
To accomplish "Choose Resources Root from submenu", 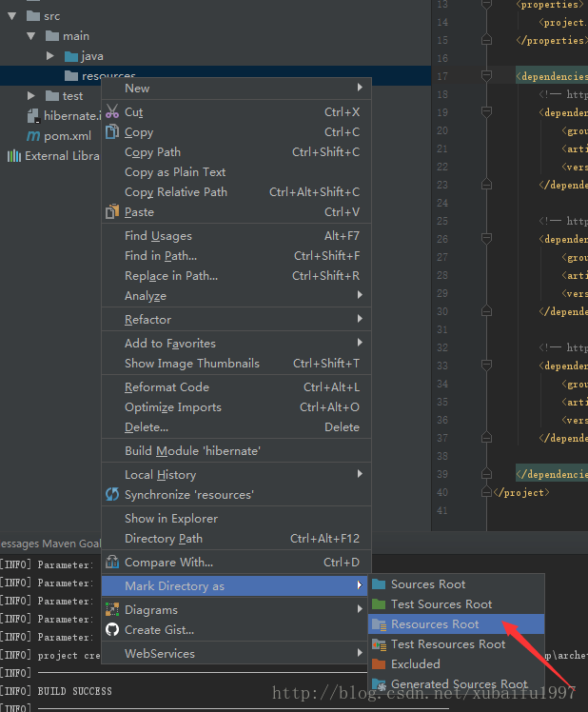I will 435,624.
